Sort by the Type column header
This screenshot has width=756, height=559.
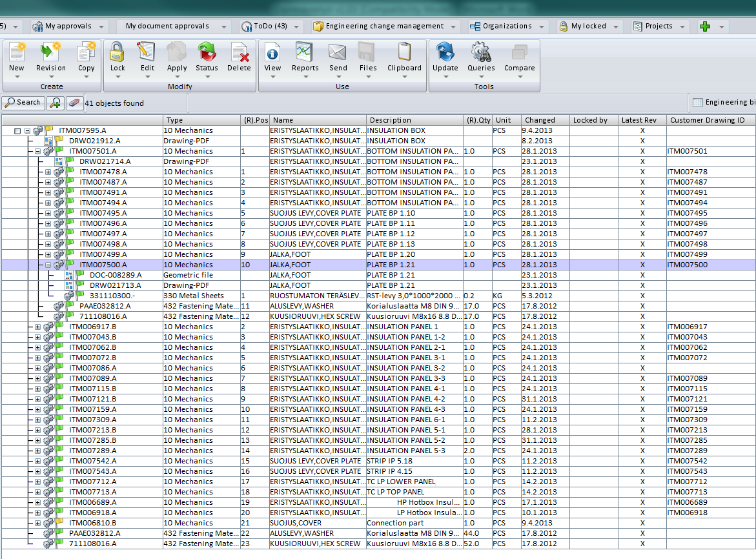(x=201, y=120)
